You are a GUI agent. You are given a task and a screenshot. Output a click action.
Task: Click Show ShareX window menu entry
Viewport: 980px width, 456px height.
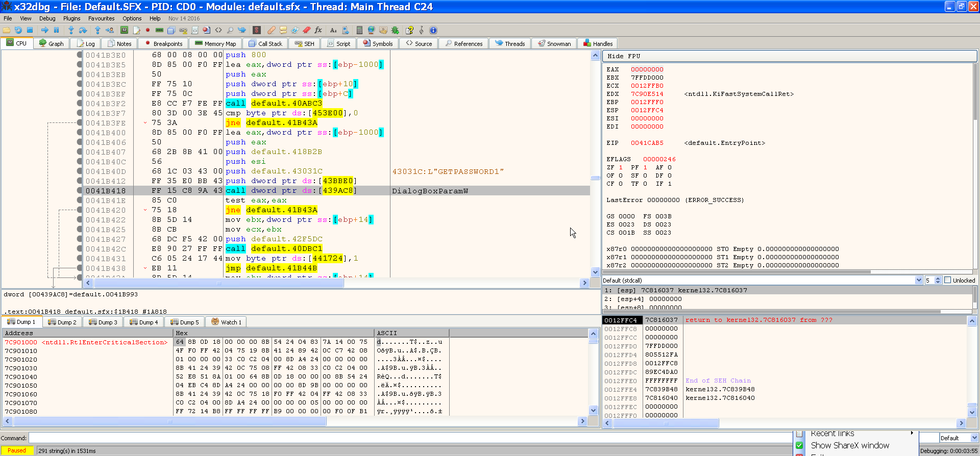click(850, 445)
